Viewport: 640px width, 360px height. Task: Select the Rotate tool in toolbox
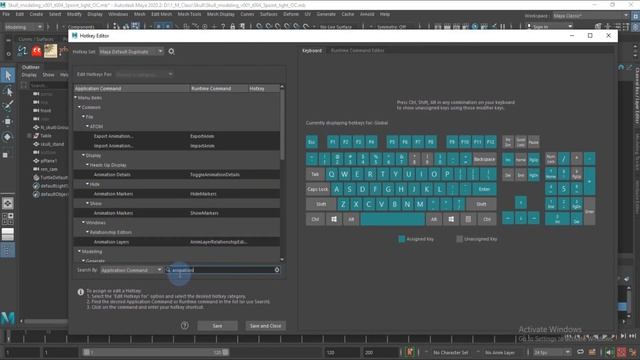pos(8,137)
